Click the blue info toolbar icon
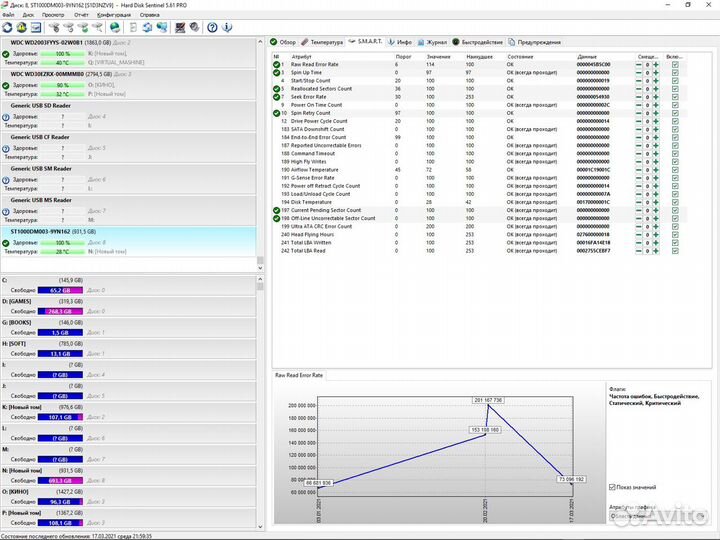Viewport: 720px width, 540px height. click(226, 27)
